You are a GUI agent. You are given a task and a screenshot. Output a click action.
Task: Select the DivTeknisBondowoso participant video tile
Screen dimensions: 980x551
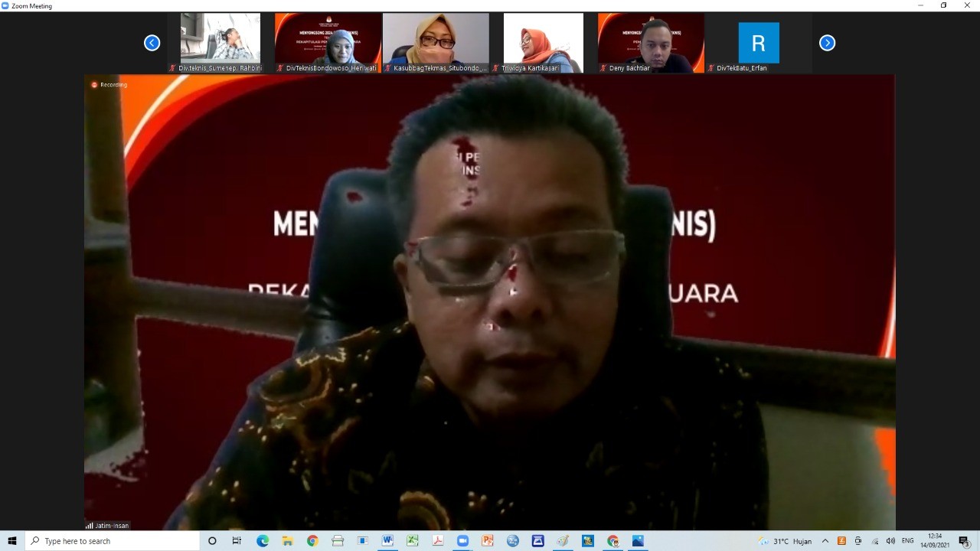328,42
